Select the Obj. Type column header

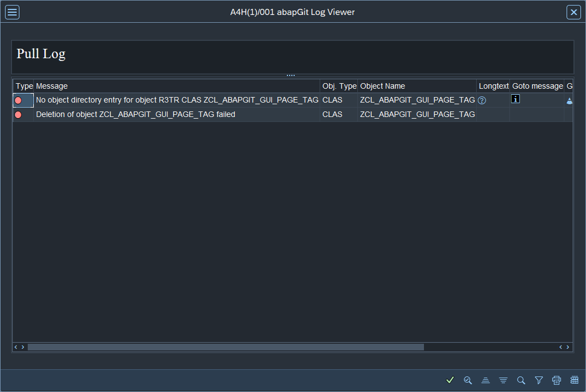pos(339,86)
